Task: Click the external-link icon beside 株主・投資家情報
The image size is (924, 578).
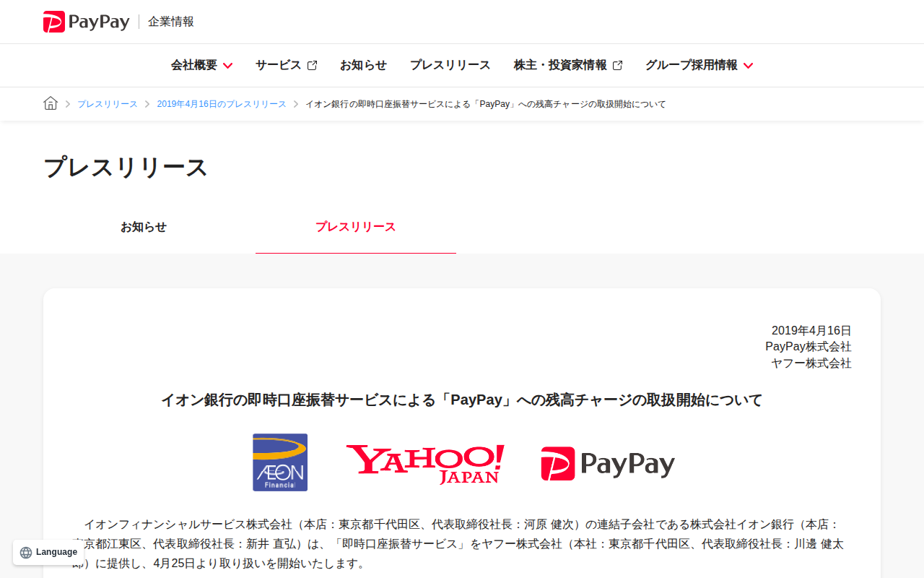Action: [617, 65]
